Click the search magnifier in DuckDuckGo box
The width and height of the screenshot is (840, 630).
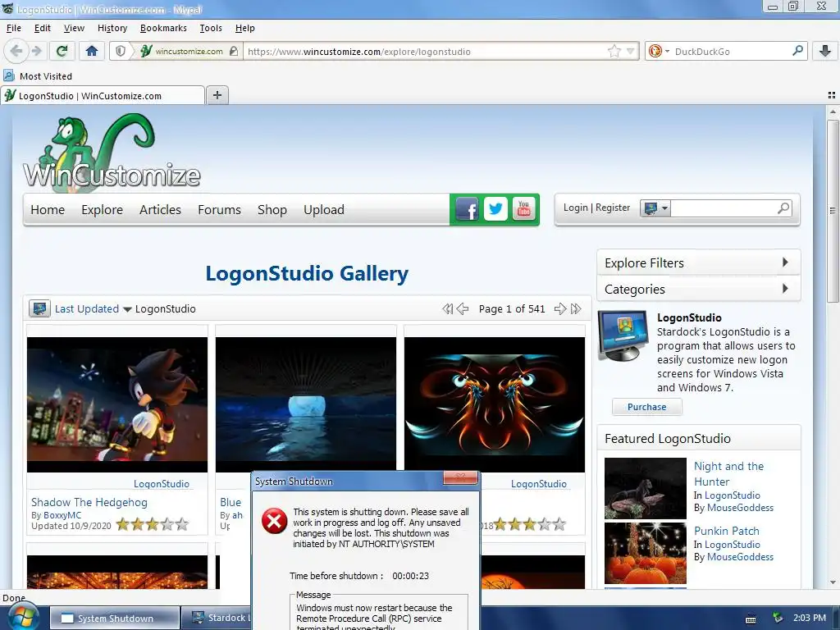(x=797, y=51)
